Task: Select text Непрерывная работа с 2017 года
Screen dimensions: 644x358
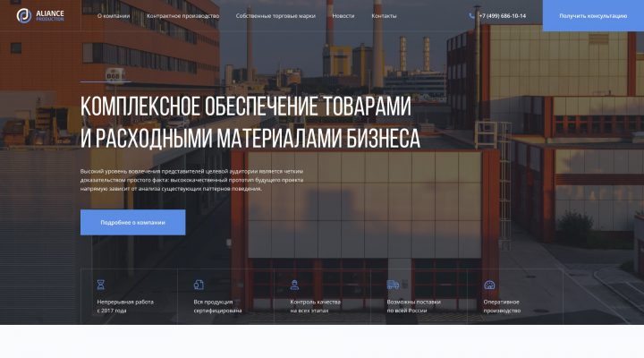Action: 125,306
